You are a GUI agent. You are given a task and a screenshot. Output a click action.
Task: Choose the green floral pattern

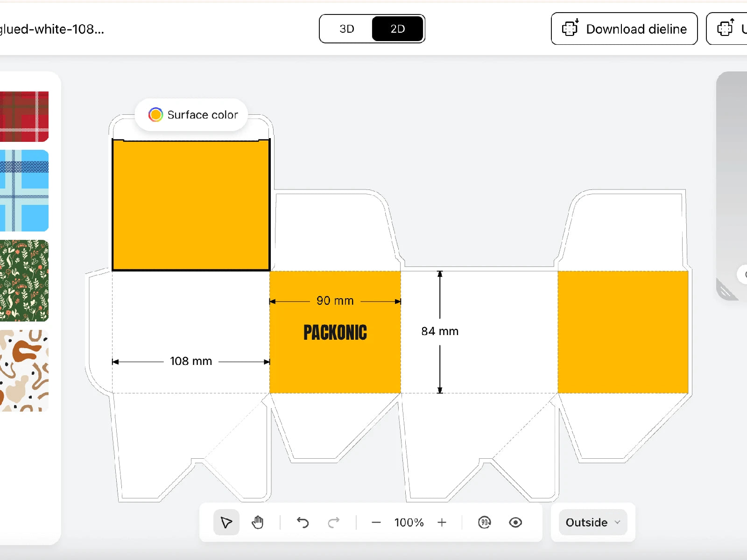click(x=24, y=280)
